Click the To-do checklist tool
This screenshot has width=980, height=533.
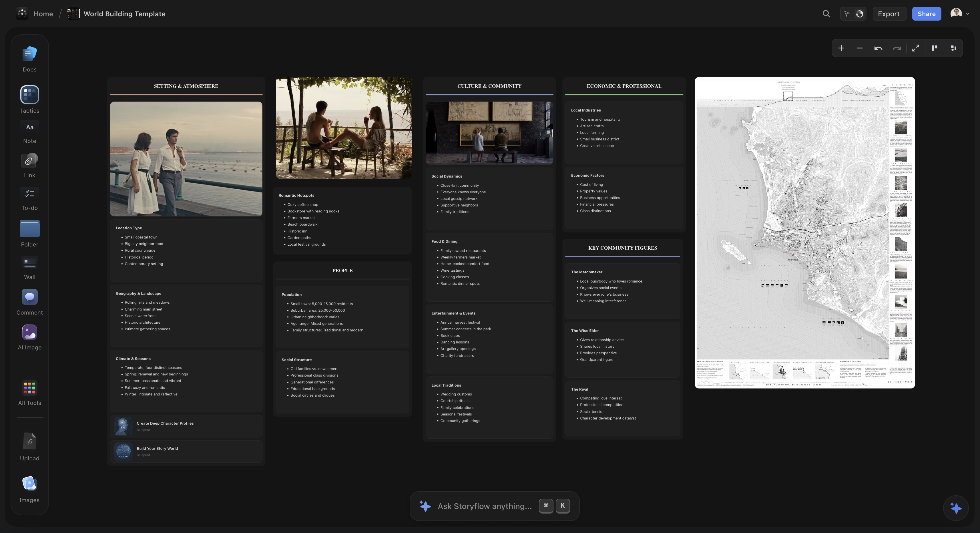pyautogui.click(x=29, y=194)
